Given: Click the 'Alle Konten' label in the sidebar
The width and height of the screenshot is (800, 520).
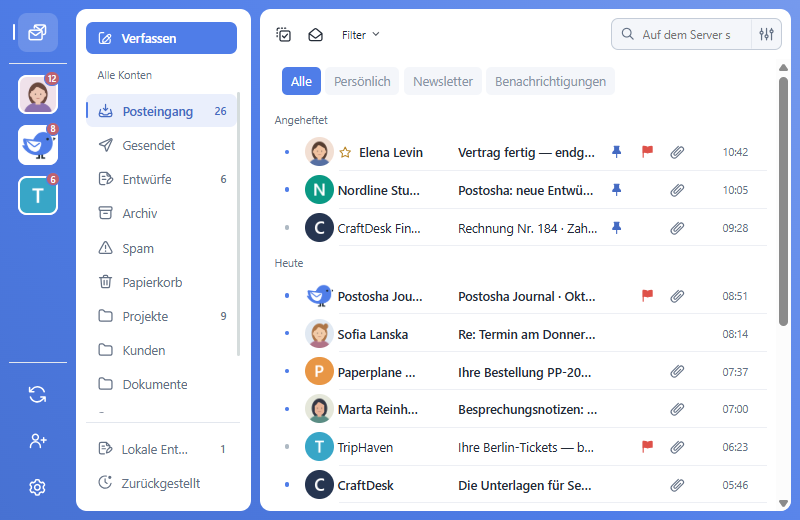Looking at the screenshot, I should pos(124,75).
